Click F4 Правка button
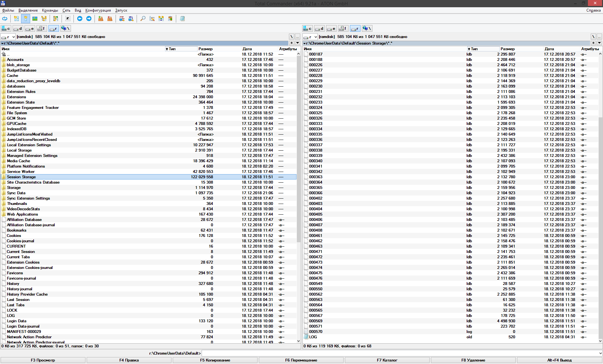Viewport: 603px width, 364px height. (x=129, y=360)
